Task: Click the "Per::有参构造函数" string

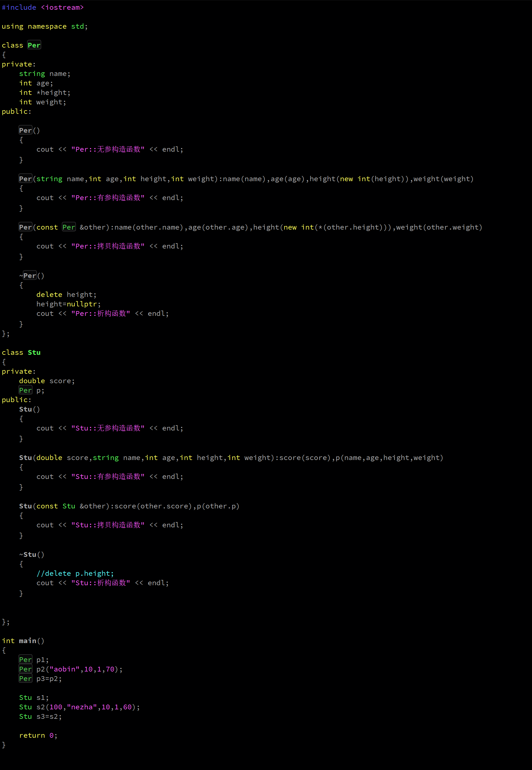Action: [108, 198]
